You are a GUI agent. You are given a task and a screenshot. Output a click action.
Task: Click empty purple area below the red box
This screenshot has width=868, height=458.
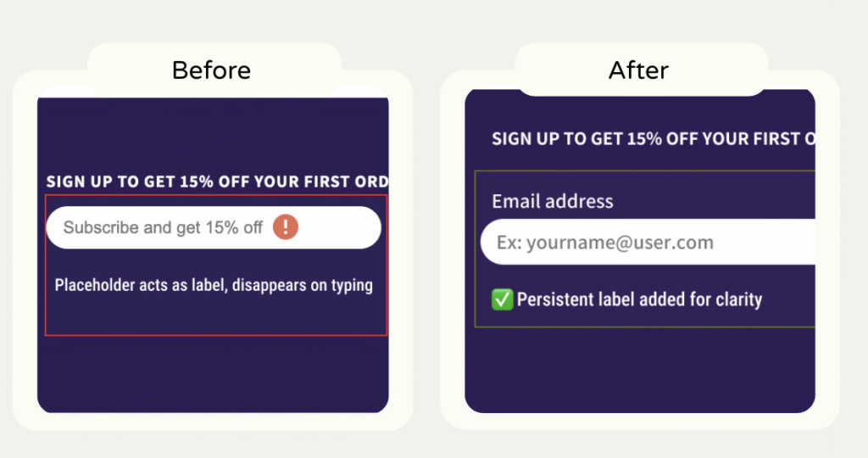(212, 373)
